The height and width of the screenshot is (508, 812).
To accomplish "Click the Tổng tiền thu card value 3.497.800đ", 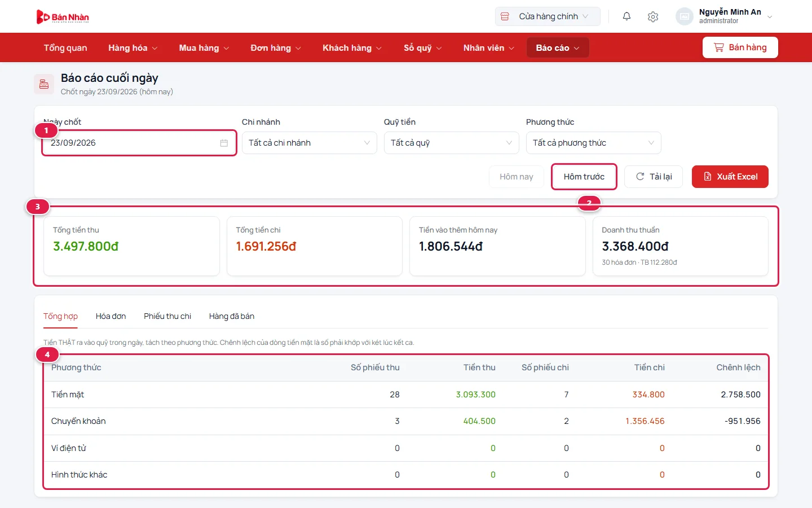I will click(86, 246).
